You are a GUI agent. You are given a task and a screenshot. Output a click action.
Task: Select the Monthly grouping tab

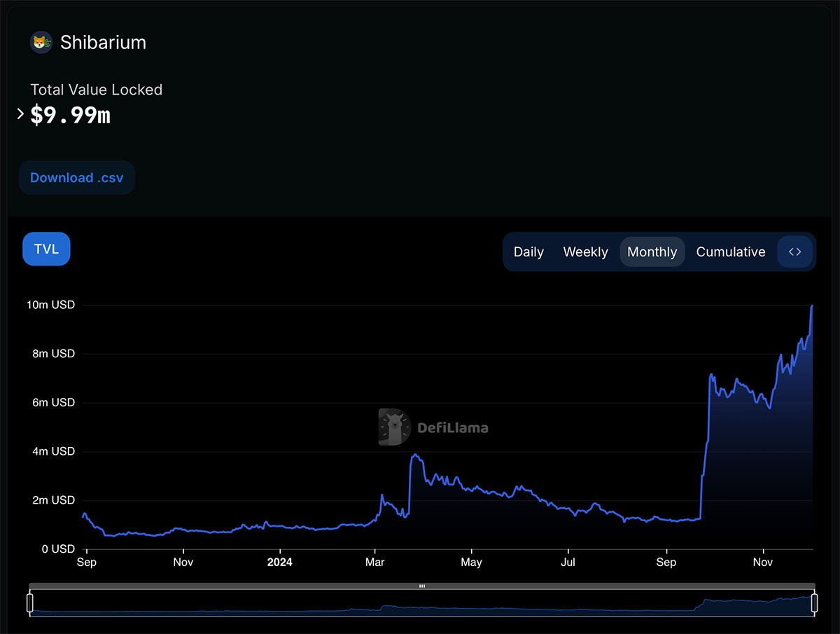click(x=652, y=251)
